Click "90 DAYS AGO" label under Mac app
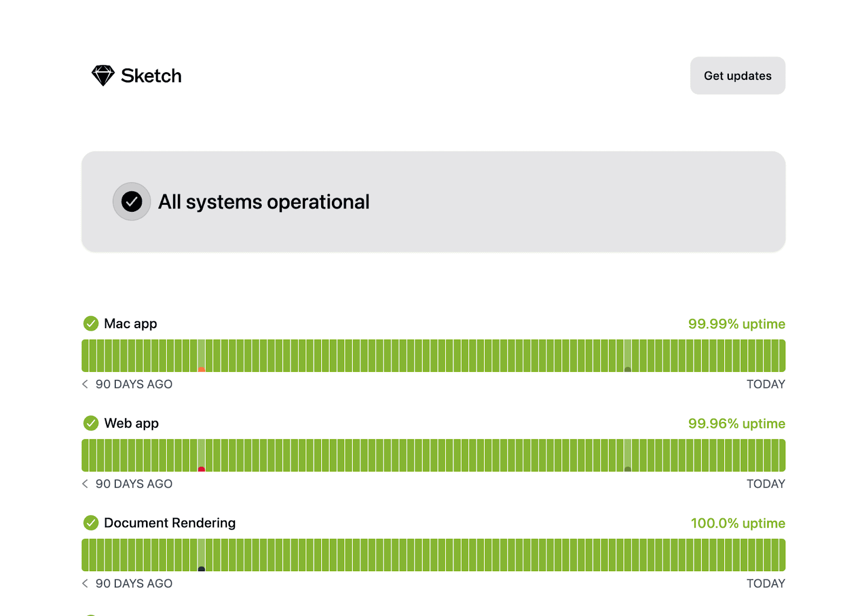This screenshot has height=616, width=862. pos(134,384)
